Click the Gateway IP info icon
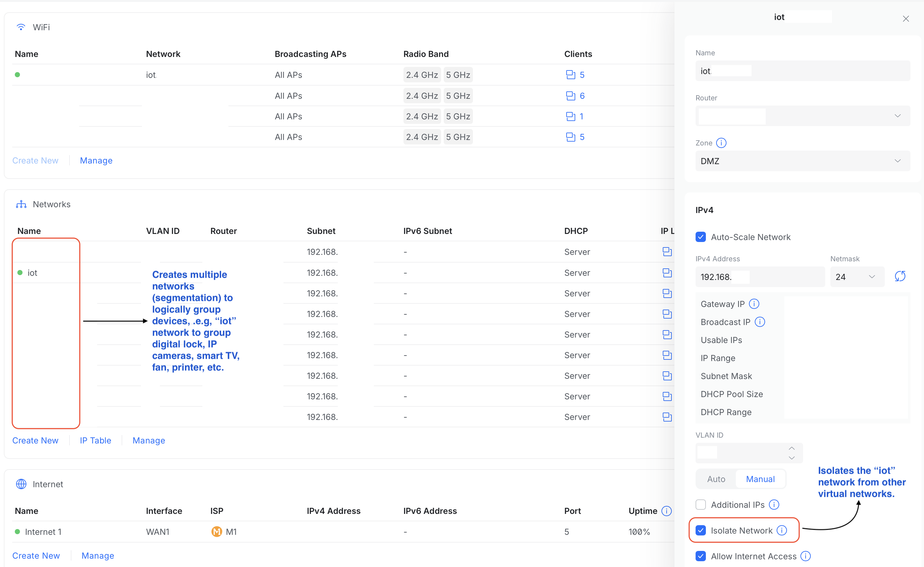924x567 pixels. coord(754,304)
